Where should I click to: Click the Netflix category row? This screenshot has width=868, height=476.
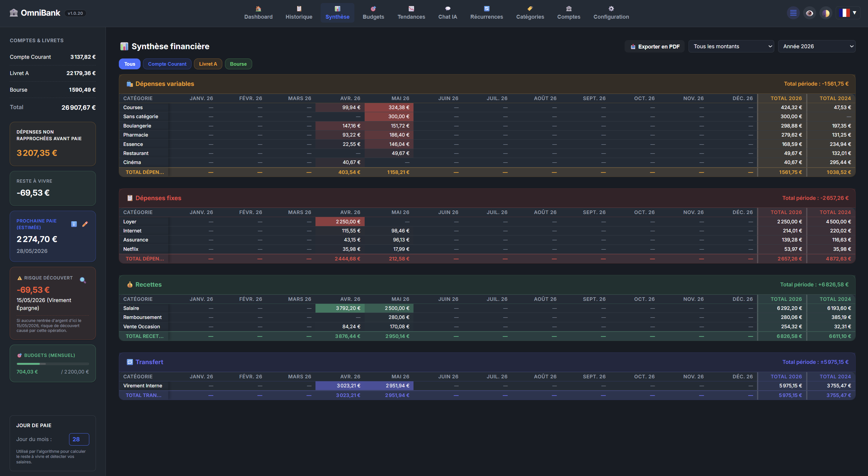point(487,249)
